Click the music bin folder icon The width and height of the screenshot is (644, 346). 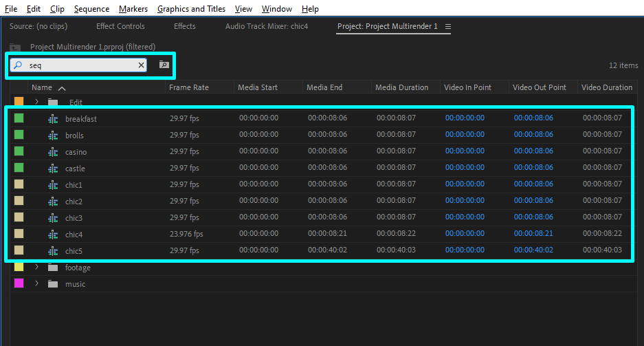click(53, 284)
